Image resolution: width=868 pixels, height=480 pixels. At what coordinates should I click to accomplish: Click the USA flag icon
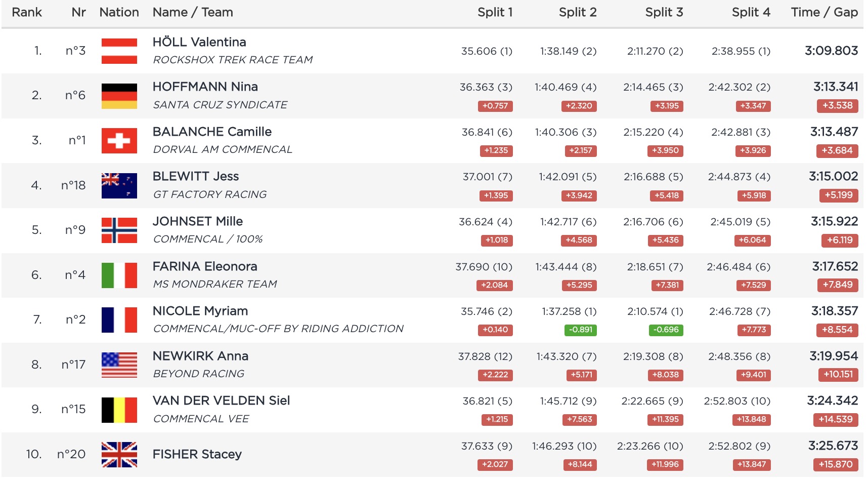coord(119,365)
